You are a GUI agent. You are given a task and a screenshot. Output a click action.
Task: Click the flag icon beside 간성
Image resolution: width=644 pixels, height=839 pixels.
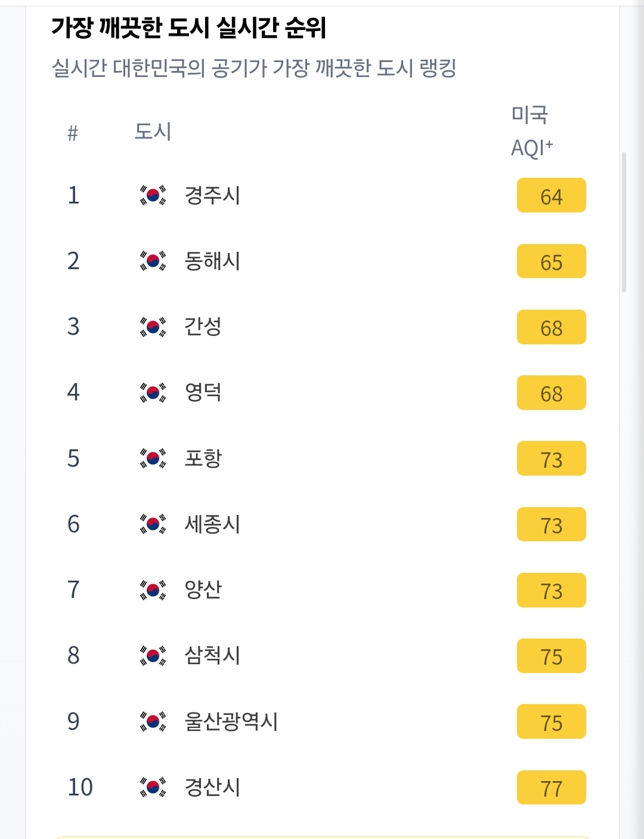point(153,326)
